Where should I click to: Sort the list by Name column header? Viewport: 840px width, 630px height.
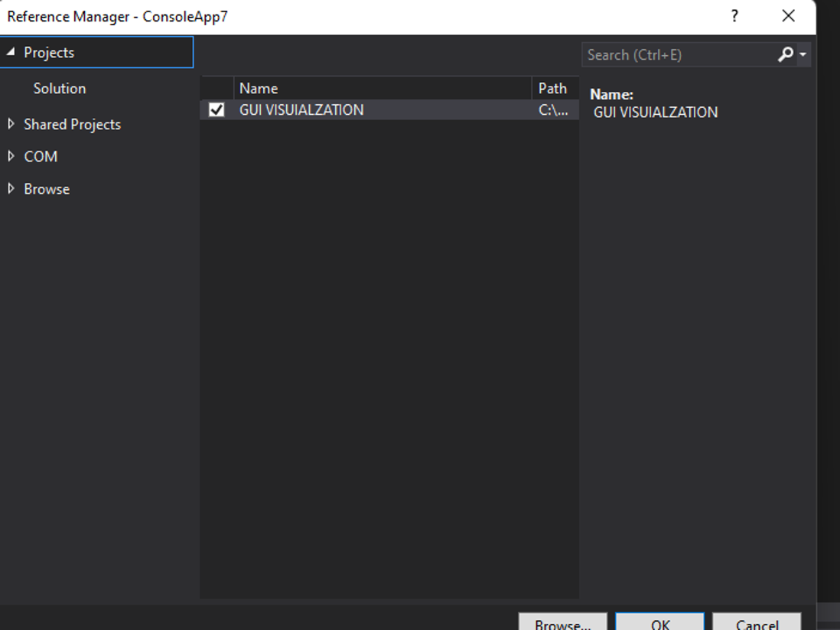click(x=259, y=89)
